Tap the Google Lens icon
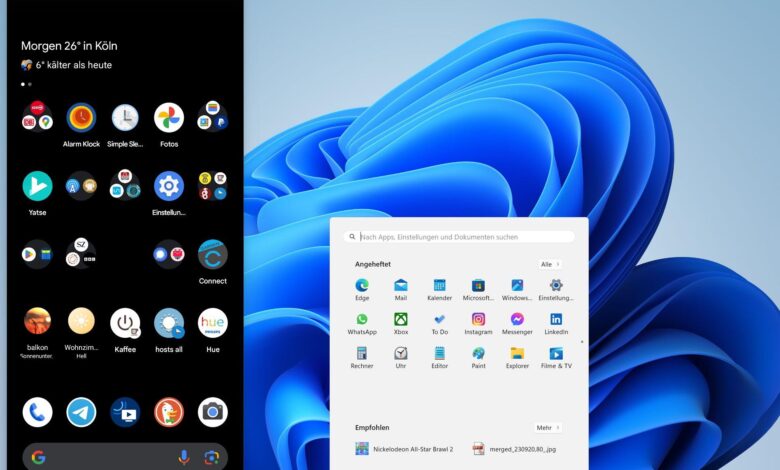This screenshot has width=780, height=470. tap(211, 457)
